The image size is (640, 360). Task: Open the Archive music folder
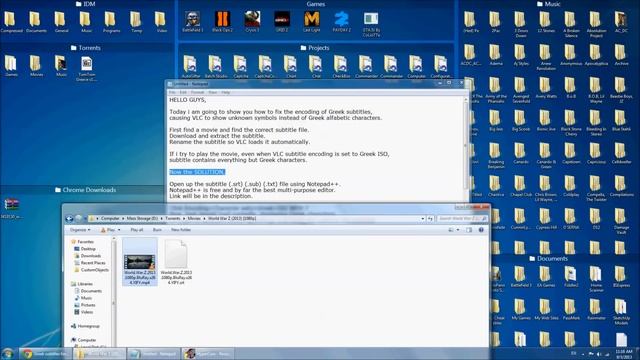pos(621,56)
